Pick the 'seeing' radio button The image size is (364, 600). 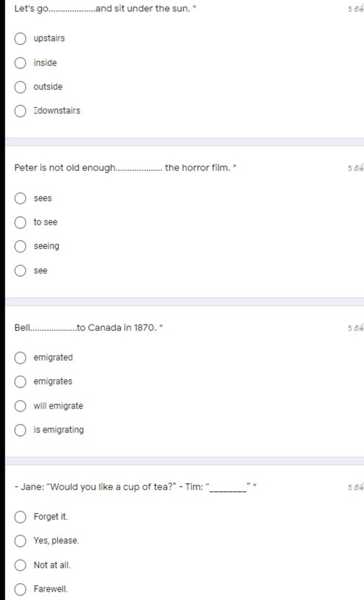point(20,246)
